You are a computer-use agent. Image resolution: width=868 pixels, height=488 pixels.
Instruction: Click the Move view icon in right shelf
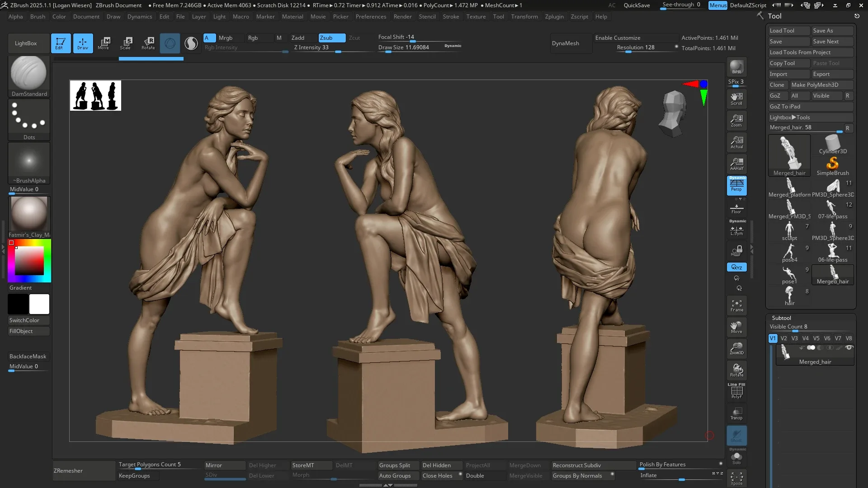coord(736,327)
